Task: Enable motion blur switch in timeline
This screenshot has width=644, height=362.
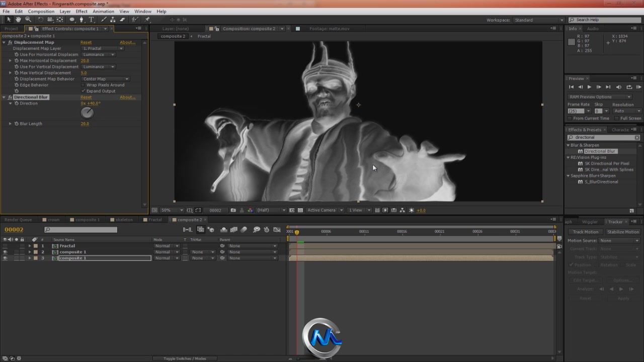Action: 244,230
